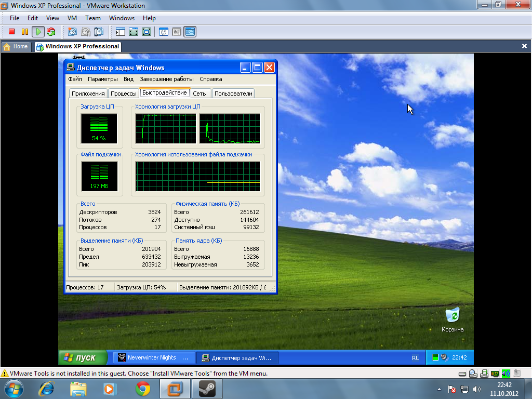Image resolution: width=532 pixels, height=399 pixels.
Task: Click the grayed message log status icon
Action: click(517, 374)
